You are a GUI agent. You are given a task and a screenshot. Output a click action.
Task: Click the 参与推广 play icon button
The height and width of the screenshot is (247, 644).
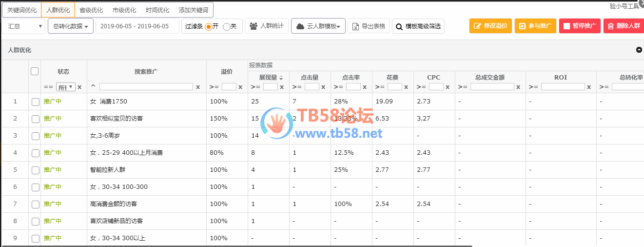click(x=522, y=26)
